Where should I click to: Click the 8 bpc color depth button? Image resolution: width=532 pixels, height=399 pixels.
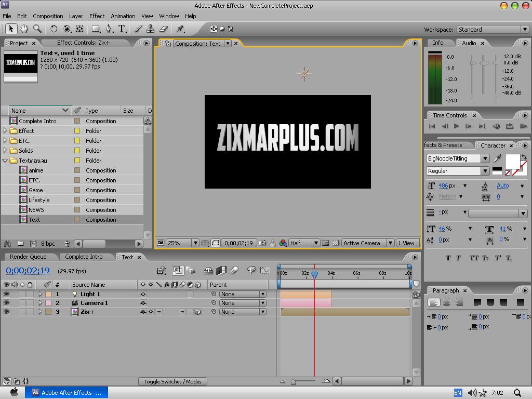point(48,244)
